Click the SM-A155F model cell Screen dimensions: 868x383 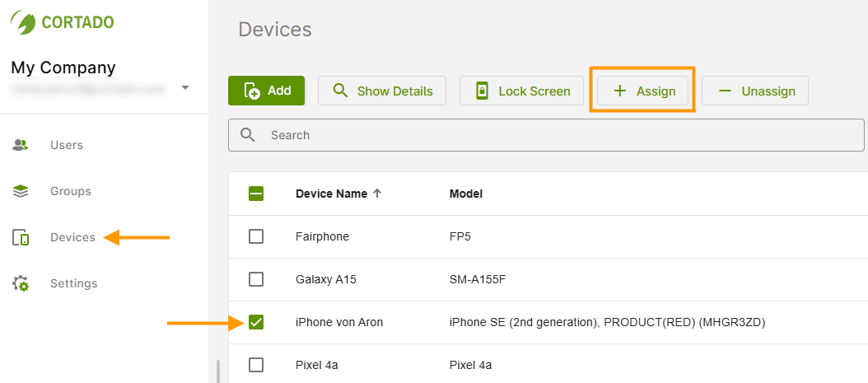pos(477,279)
